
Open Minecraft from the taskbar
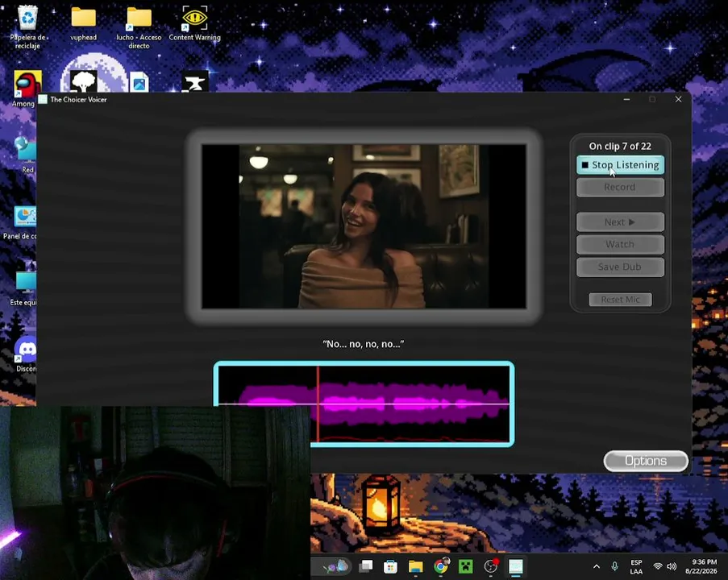466,566
